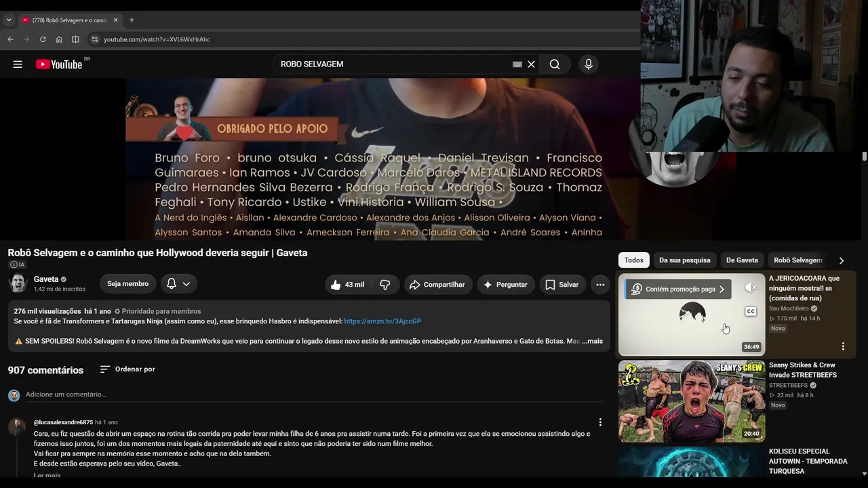Viewport: 868px width, 488px height.
Task: Select the Robô Selvagem filter chip
Action: point(797,260)
